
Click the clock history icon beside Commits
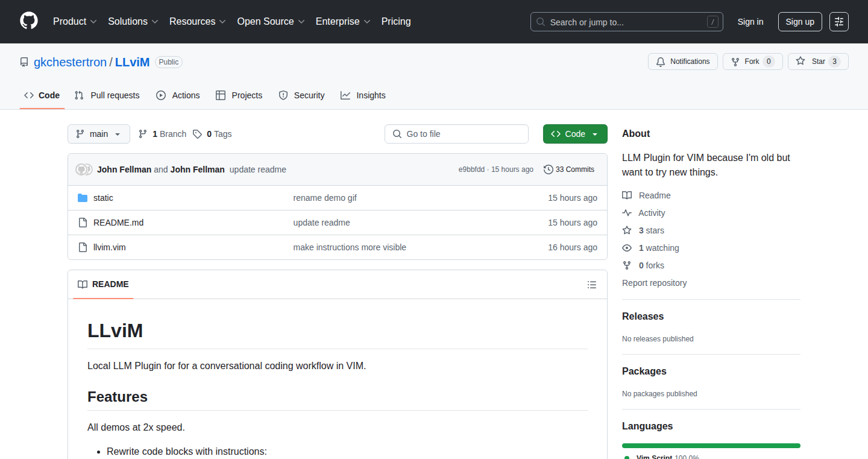[x=549, y=169]
